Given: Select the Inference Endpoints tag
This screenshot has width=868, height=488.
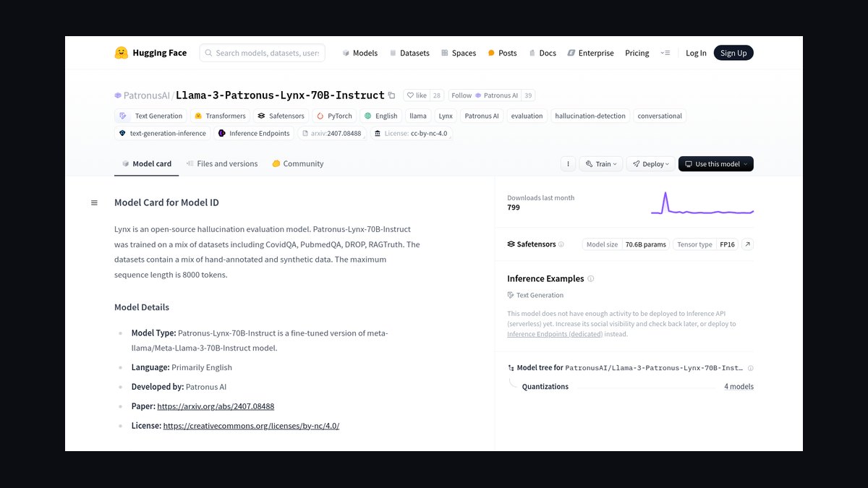Looking at the screenshot, I should pyautogui.click(x=254, y=133).
